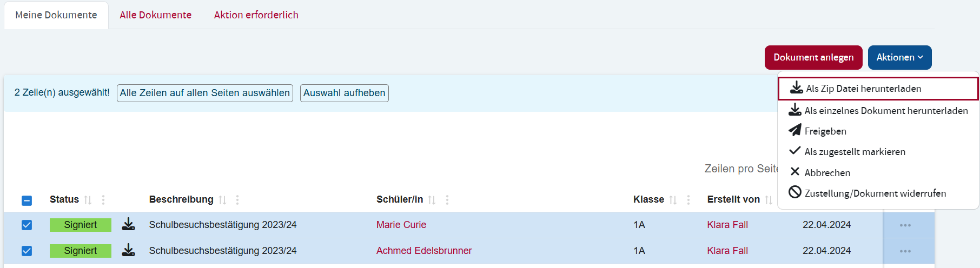Uncheck the Achmed Edelsbrunner row checkbox
The width and height of the screenshot is (980, 268).
pyautogui.click(x=27, y=251)
